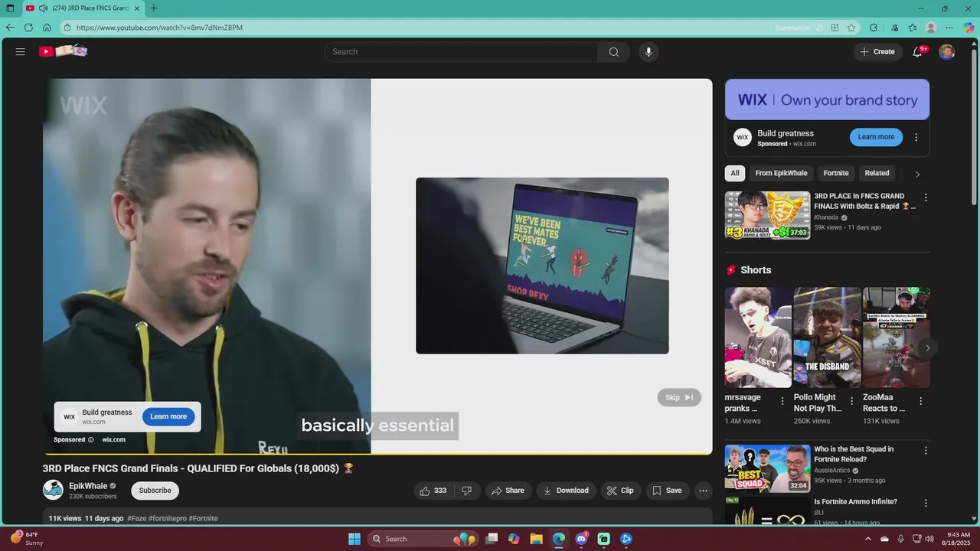The width and height of the screenshot is (980, 551).
Task: Open Windows Start menu
Action: (354, 539)
